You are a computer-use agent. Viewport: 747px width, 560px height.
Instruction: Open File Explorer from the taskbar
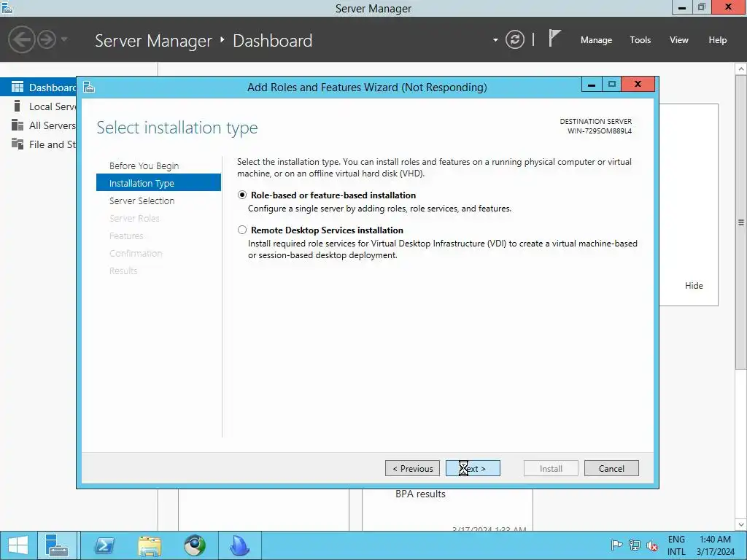[x=150, y=545]
